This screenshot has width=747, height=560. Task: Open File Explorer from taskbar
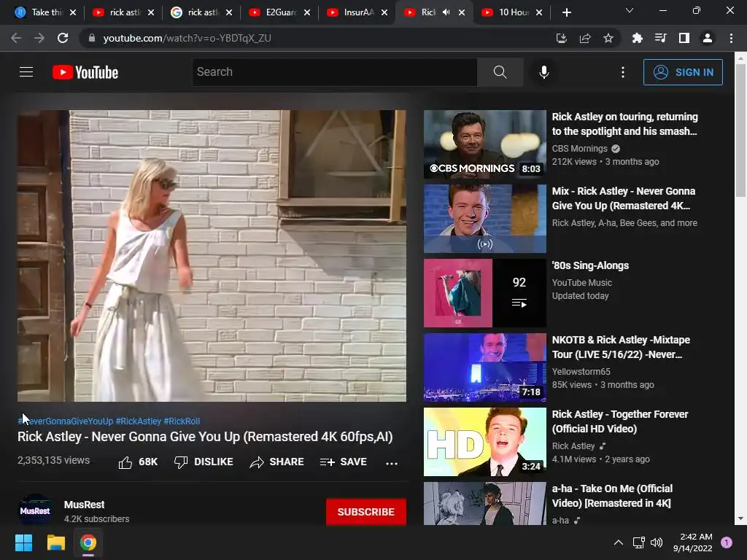(55, 542)
